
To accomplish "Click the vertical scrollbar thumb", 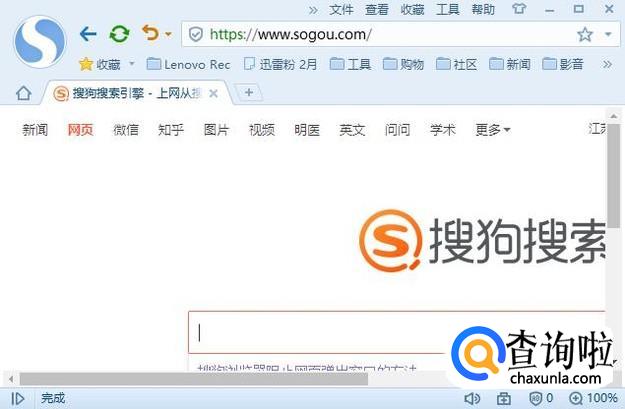I will (613, 175).
